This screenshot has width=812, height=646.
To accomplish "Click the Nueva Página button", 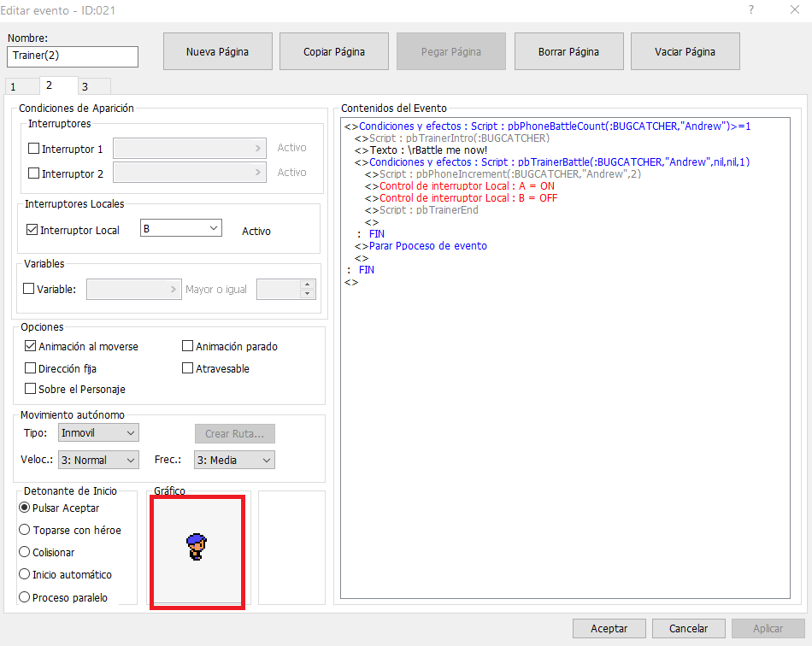I will pyautogui.click(x=217, y=51).
